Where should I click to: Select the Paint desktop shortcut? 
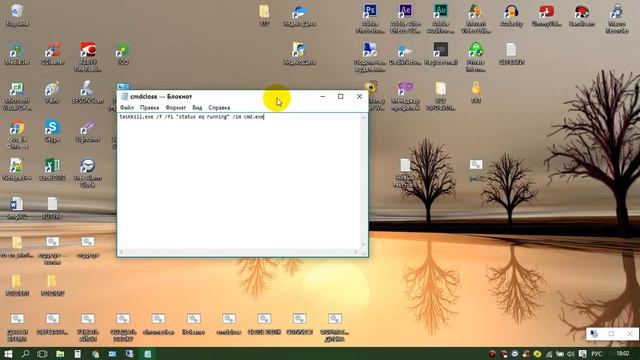(x=52, y=92)
